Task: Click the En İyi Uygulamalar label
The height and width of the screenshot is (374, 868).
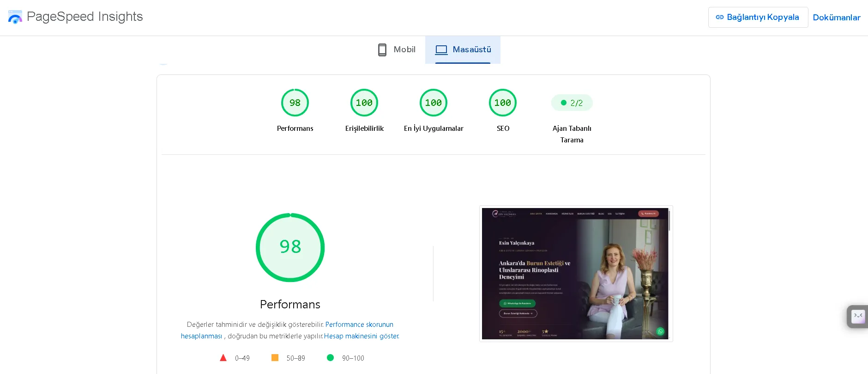Action: [434, 129]
